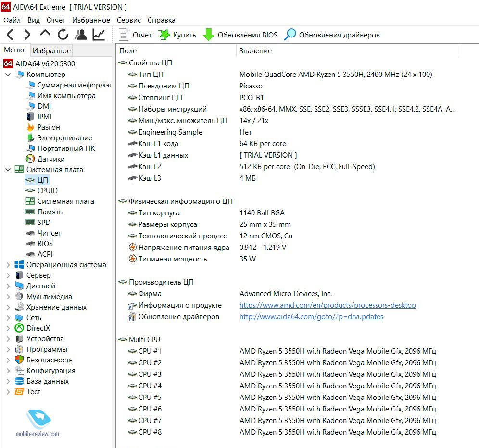Expand the Хранение данных node

(x=8, y=307)
